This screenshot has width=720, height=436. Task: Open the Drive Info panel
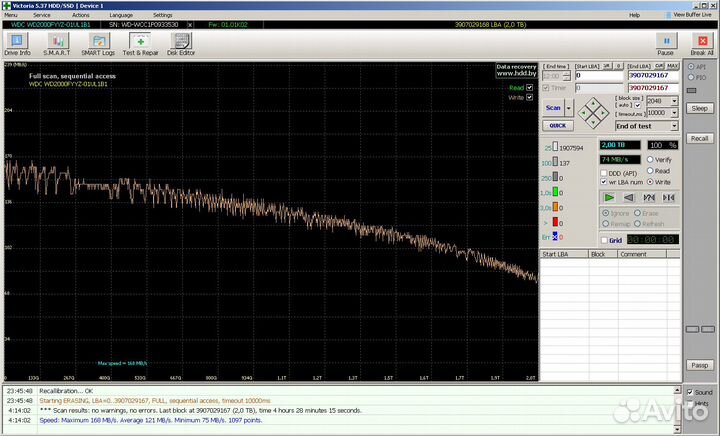coord(17,43)
